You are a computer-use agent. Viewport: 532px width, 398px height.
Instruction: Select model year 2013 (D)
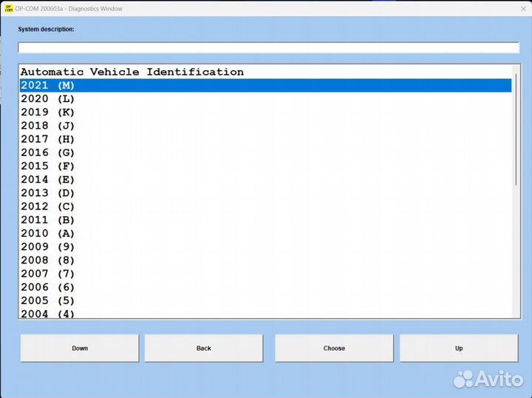coord(48,193)
